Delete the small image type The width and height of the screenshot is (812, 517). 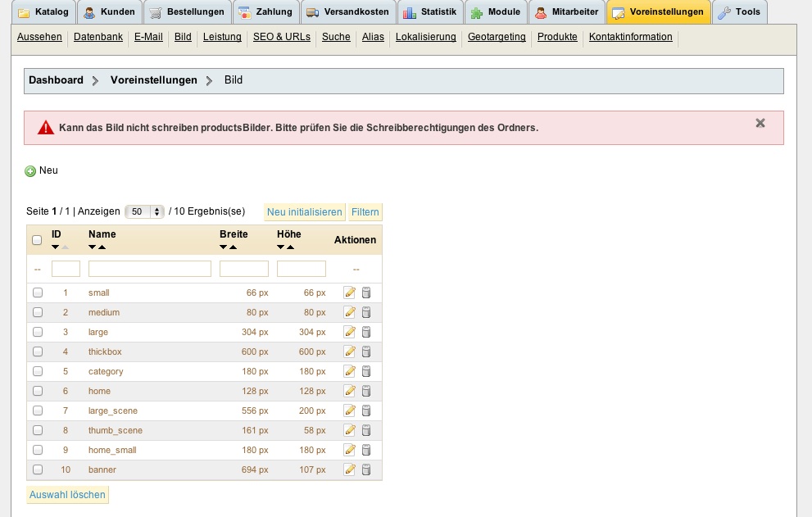[x=366, y=293]
